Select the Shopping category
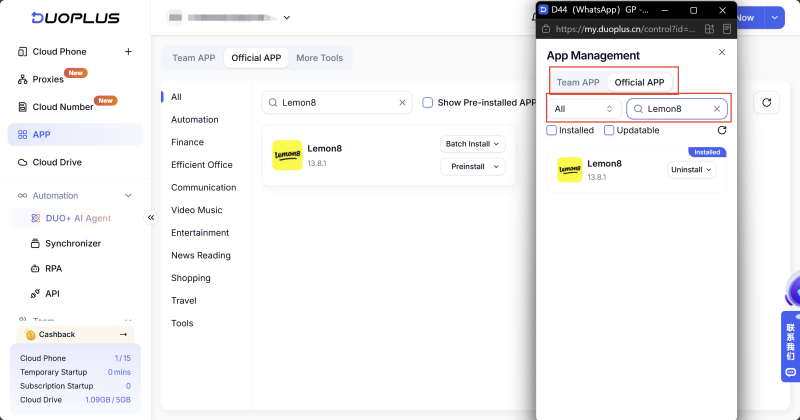The image size is (800, 420). tap(190, 278)
